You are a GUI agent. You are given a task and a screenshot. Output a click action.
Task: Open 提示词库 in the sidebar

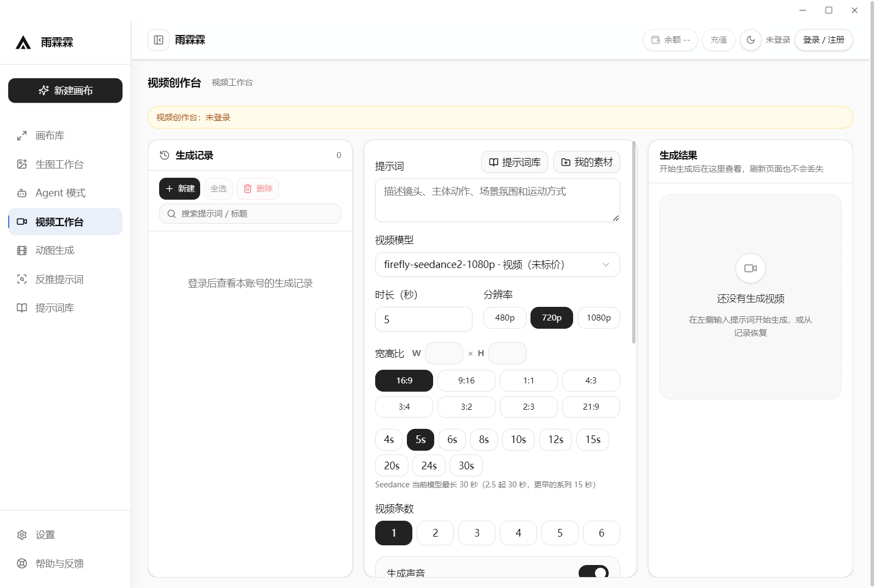point(65,308)
